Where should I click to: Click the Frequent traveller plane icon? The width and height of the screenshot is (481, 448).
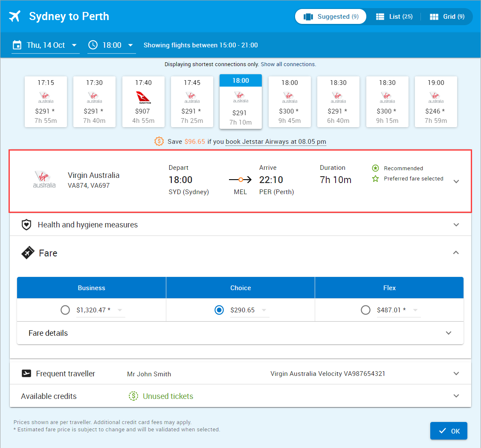click(26, 373)
